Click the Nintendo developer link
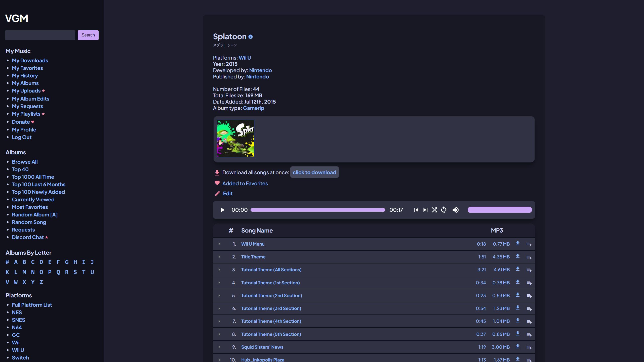Viewport: 644px width, 362px height. 260,70
